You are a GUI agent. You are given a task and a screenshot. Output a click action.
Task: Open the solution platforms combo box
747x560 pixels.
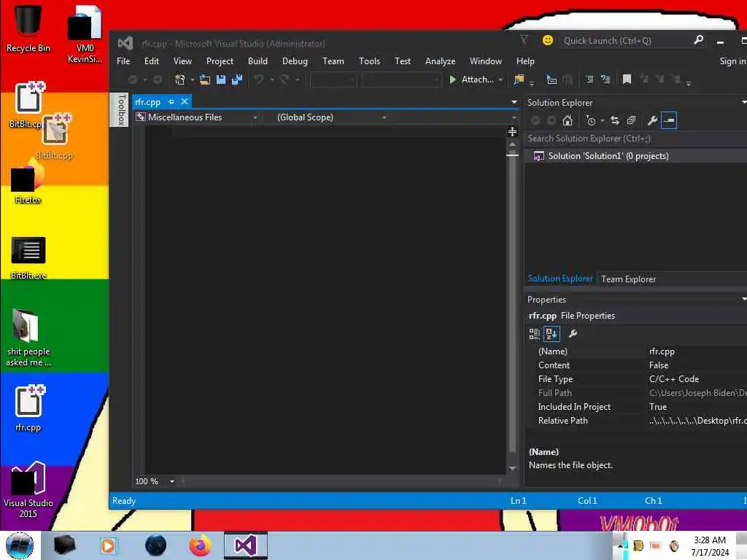401,79
